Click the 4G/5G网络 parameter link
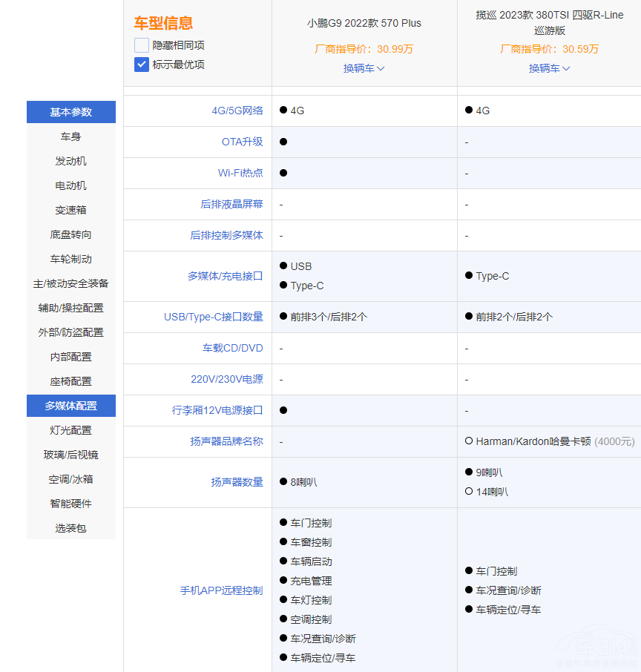The image size is (641, 672). point(237,111)
